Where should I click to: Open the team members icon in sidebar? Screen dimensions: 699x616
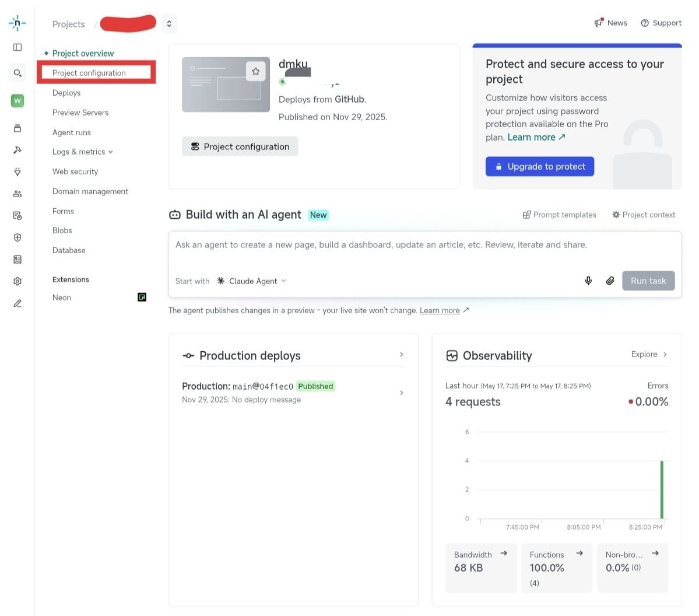click(x=17, y=194)
